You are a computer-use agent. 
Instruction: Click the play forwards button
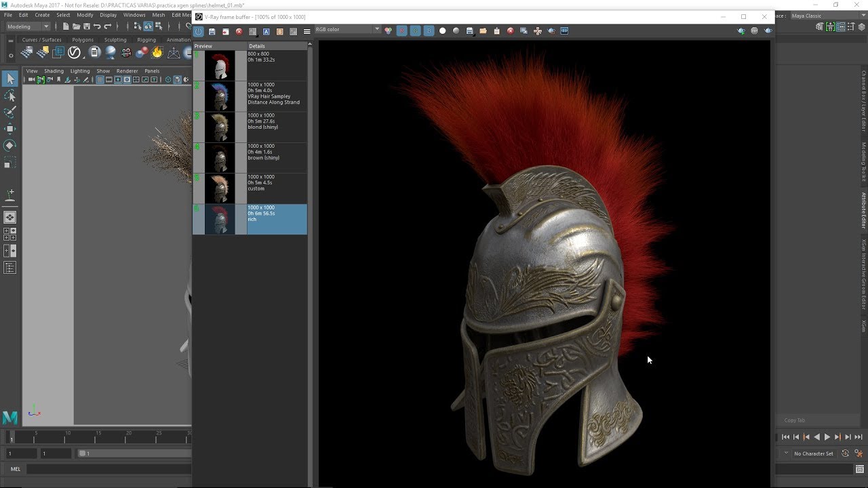[827, 437]
